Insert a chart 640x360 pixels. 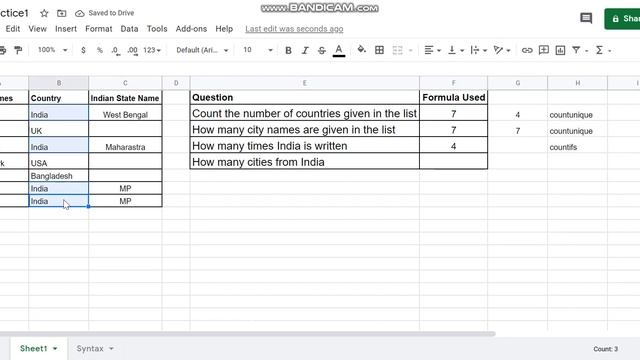click(560, 50)
